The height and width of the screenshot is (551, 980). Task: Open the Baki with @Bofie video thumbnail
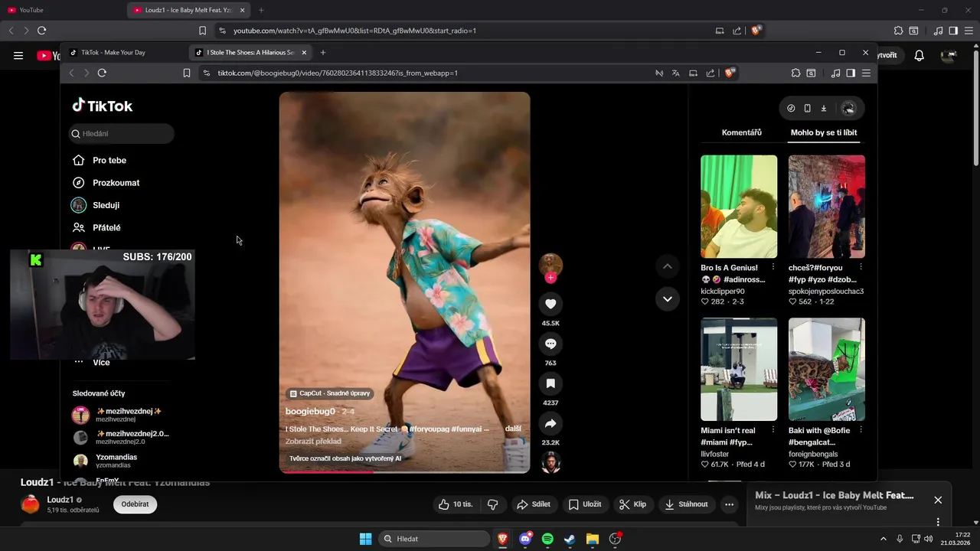pos(827,370)
